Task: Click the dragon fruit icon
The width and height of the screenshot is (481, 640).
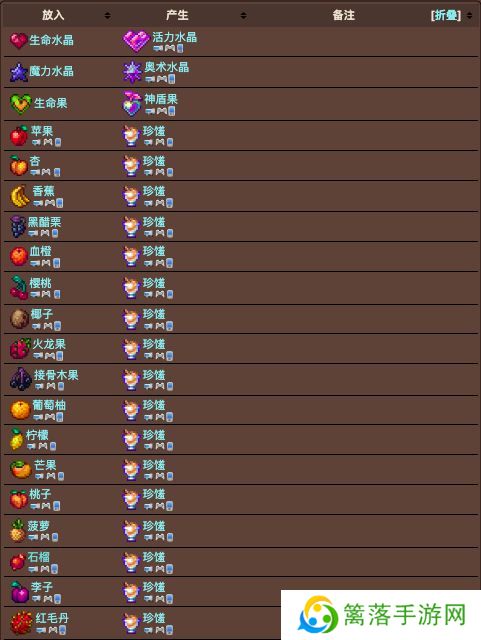Action: tap(20, 348)
